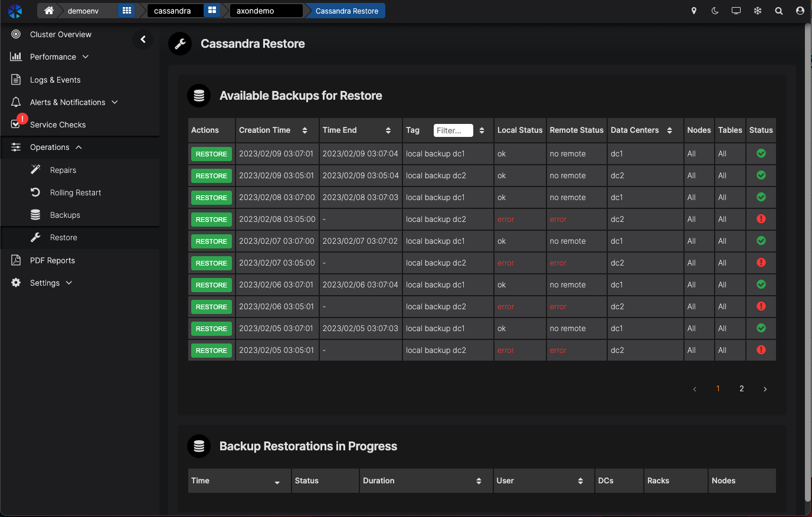Restore the 2023/02/07 03:05:00 backup
Screen dimensions: 812x517
click(x=211, y=263)
